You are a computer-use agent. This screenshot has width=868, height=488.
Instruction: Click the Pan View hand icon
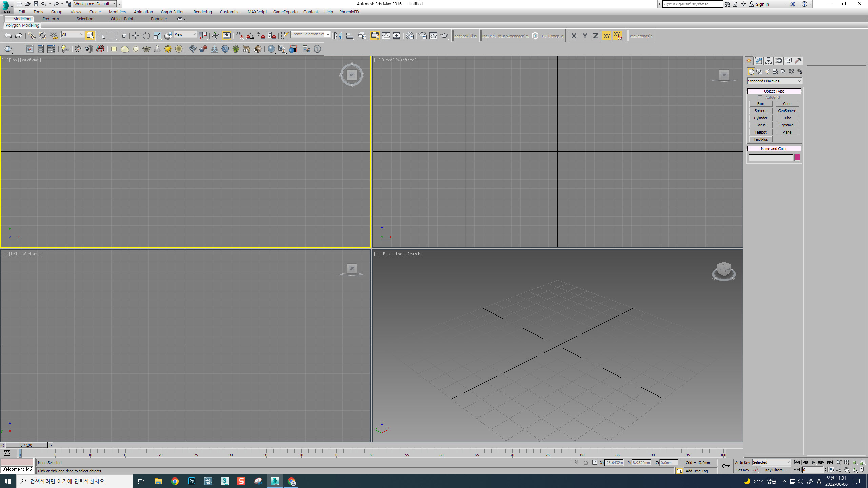tap(847, 470)
